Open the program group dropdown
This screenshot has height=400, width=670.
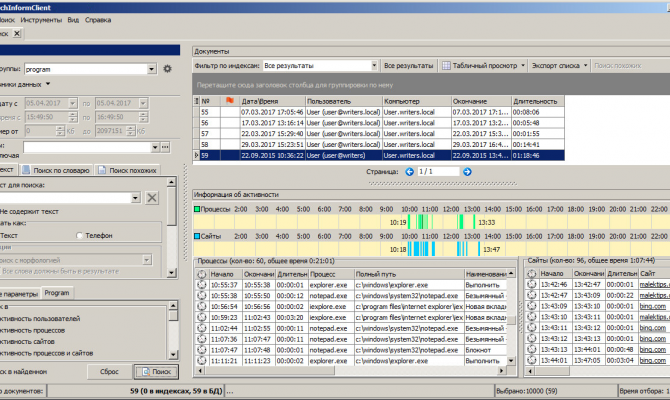tap(151, 69)
